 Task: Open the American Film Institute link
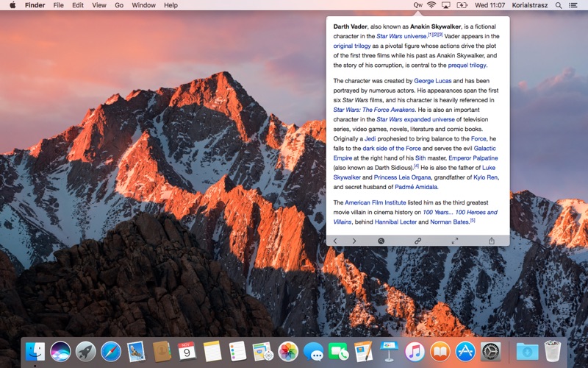376,202
